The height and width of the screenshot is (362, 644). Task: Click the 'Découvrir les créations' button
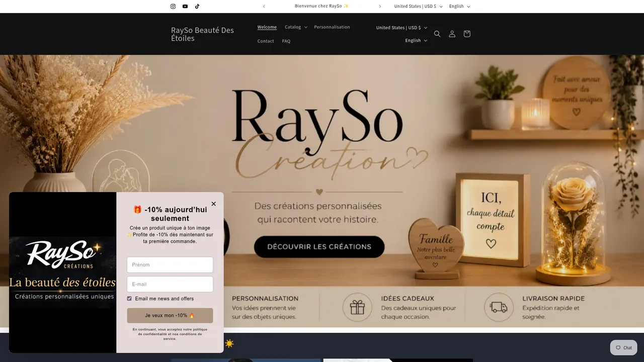319,247
